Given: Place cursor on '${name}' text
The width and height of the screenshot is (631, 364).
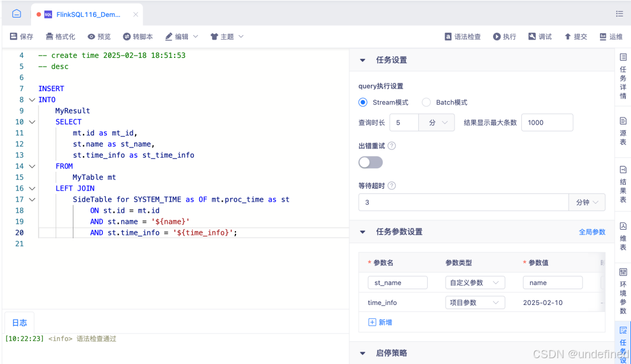Looking at the screenshot, I should coord(171,221).
